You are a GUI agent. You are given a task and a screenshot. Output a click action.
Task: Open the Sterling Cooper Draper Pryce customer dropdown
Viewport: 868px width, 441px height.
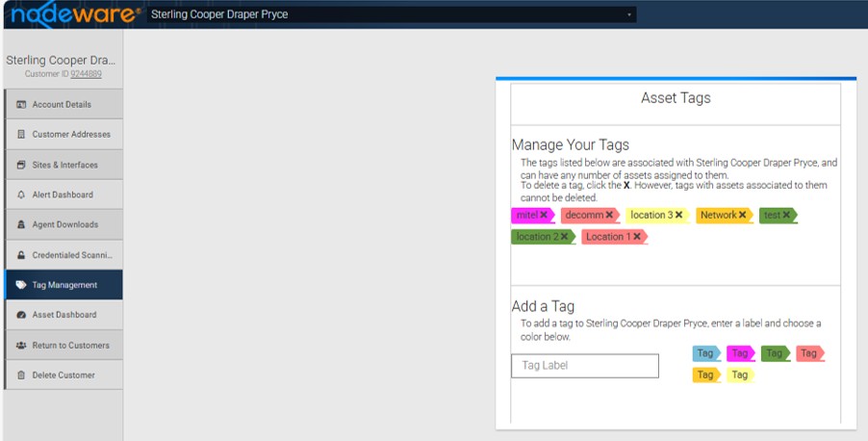tap(392, 14)
